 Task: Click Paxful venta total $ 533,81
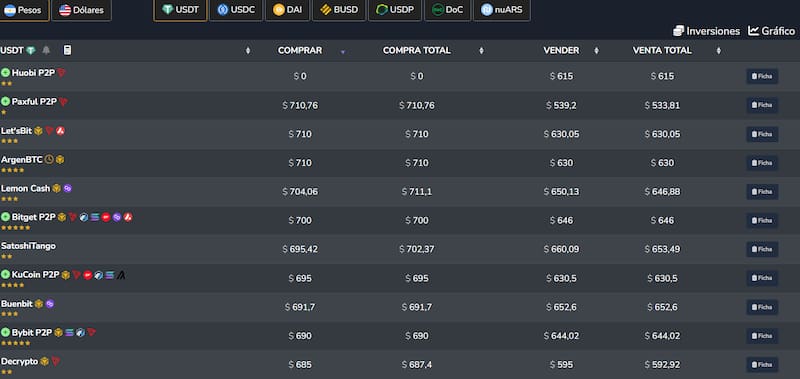click(x=662, y=105)
